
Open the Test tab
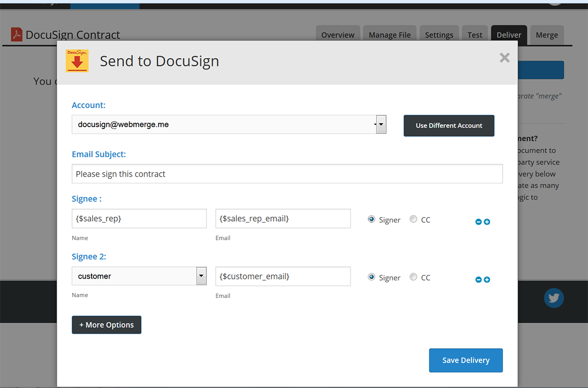[475, 35]
